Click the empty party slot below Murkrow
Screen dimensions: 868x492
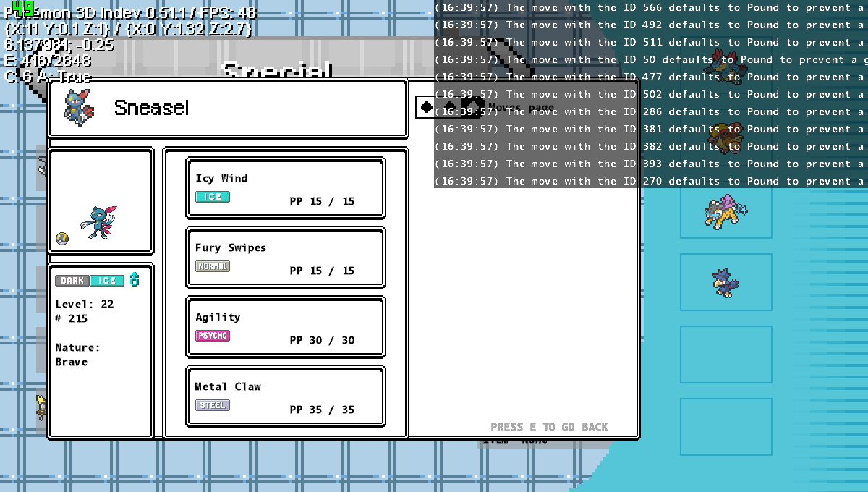pyautogui.click(x=726, y=354)
